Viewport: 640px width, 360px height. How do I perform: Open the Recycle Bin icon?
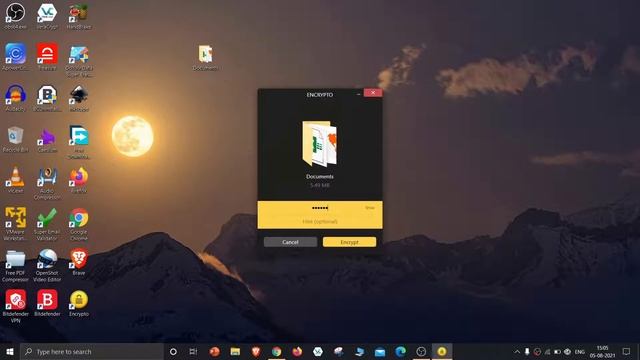coord(16,140)
